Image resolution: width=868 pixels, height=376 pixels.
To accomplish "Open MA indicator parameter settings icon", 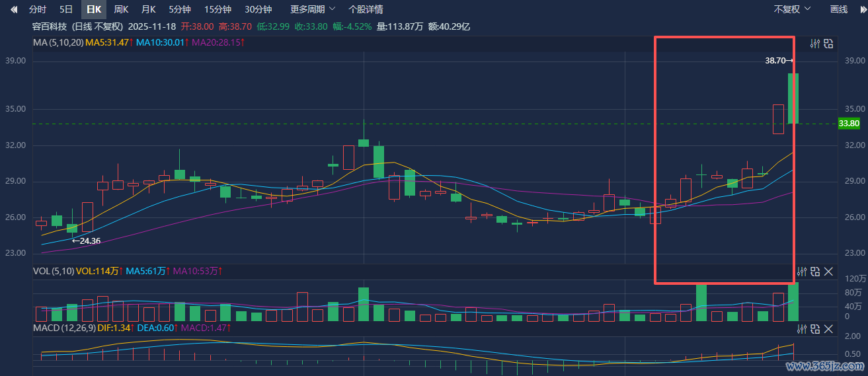I will [x=815, y=44].
